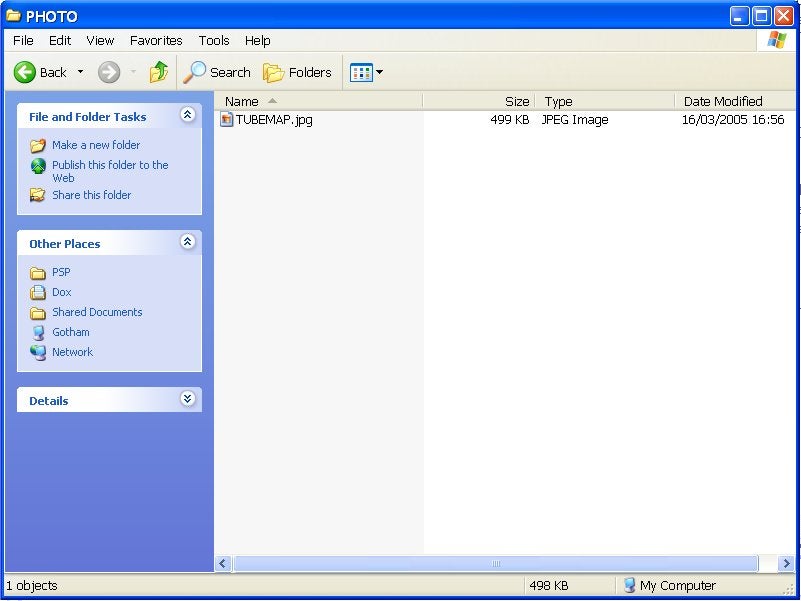The height and width of the screenshot is (601, 801).
Task: Click the 498 KB status bar text
Action: pos(549,586)
